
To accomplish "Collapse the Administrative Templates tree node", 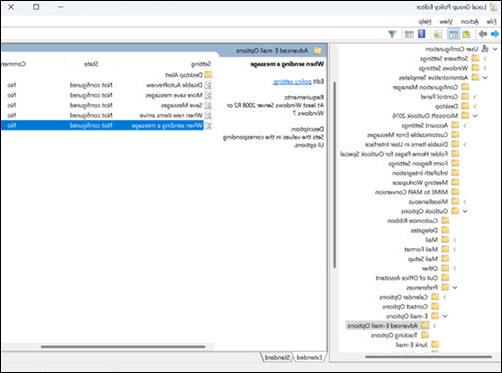I will point(485,78).
